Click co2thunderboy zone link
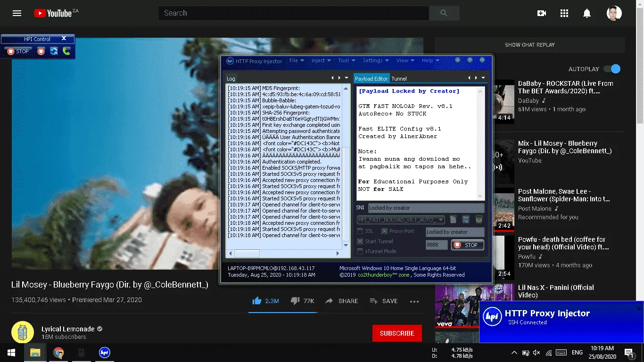Viewport: 644px width, 362px height. pos(384,275)
